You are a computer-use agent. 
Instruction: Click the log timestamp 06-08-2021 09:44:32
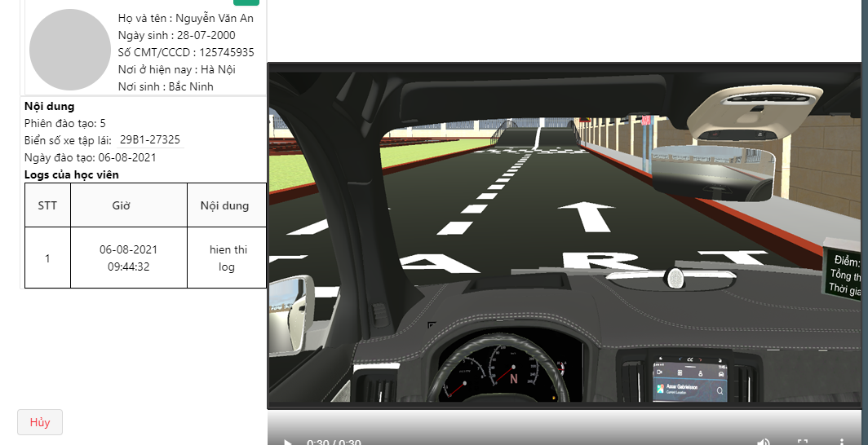pos(128,258)
